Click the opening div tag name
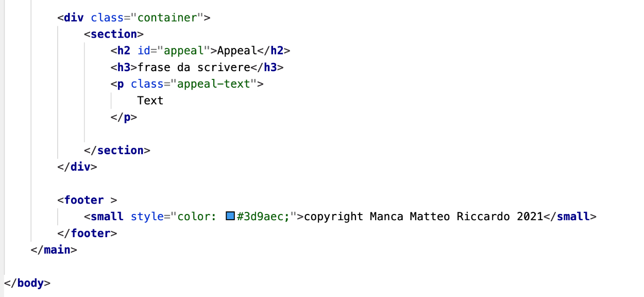Viewport: 644px width, 297px height. coord(74,18)
